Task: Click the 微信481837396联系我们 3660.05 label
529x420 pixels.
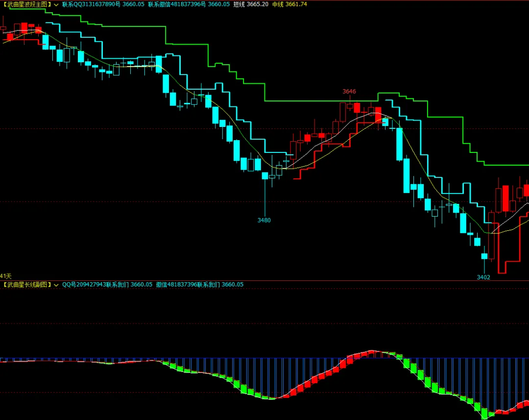Action: pos(200,285)
